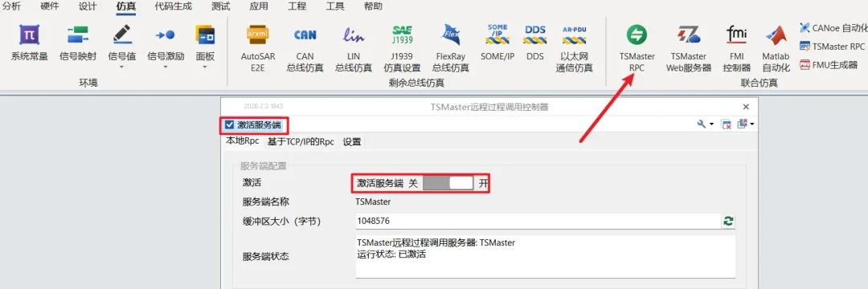868x289 pixels.
Task: Switch to the 测试 ribbon tab
Action: (x=221, y=6)
